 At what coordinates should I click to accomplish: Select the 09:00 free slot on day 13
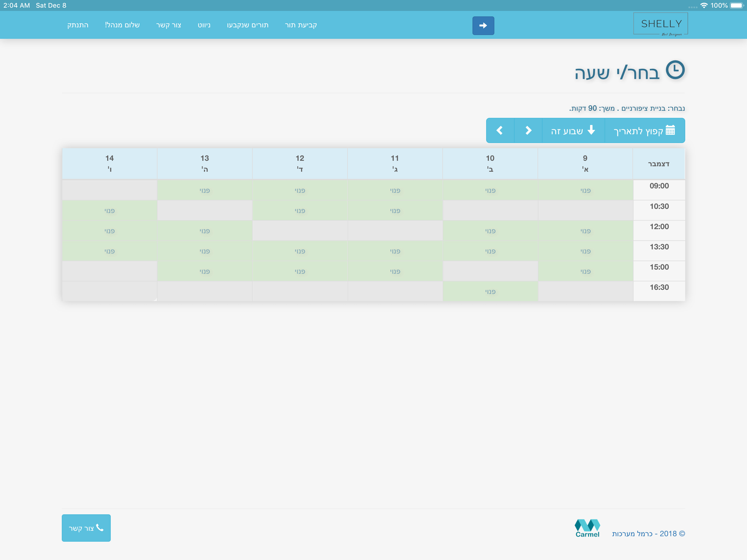click(204, 190)
